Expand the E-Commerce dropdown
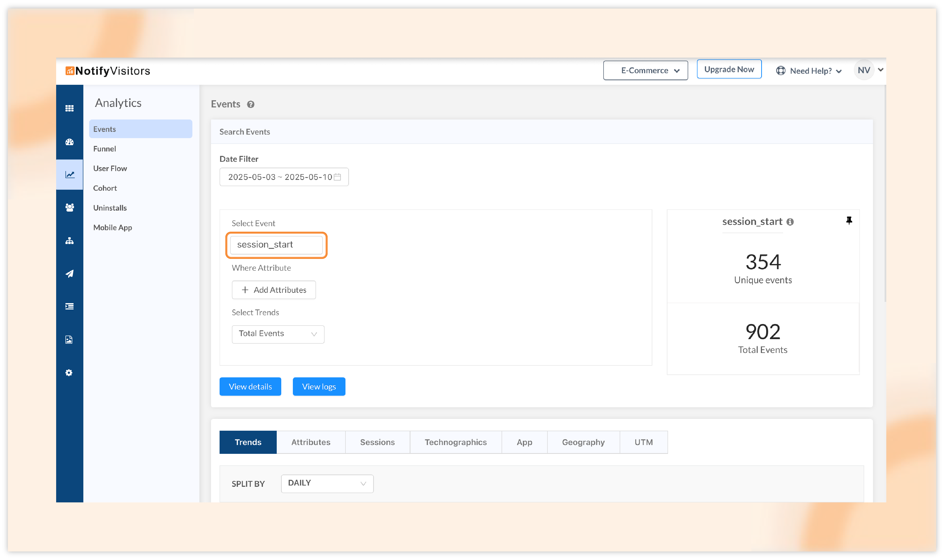This screenshot has height=560, width=944. point(645,70)
